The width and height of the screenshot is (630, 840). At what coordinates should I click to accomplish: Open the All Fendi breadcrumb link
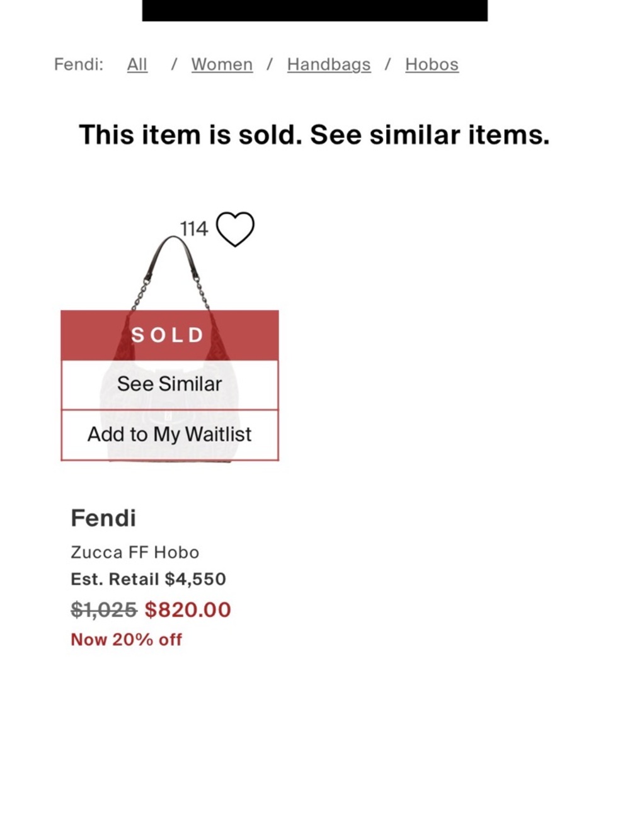pyautogui.click(x=137, y=64)
